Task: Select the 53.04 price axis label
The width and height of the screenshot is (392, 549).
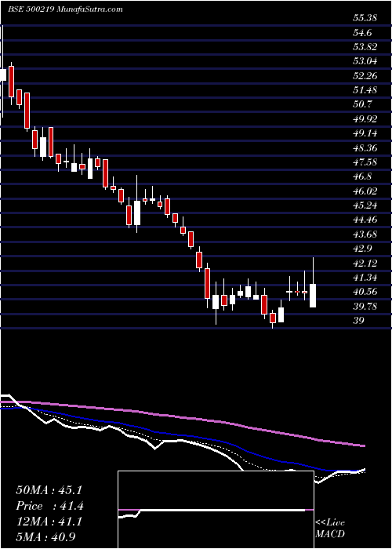Action: click(x=365, y=62)
